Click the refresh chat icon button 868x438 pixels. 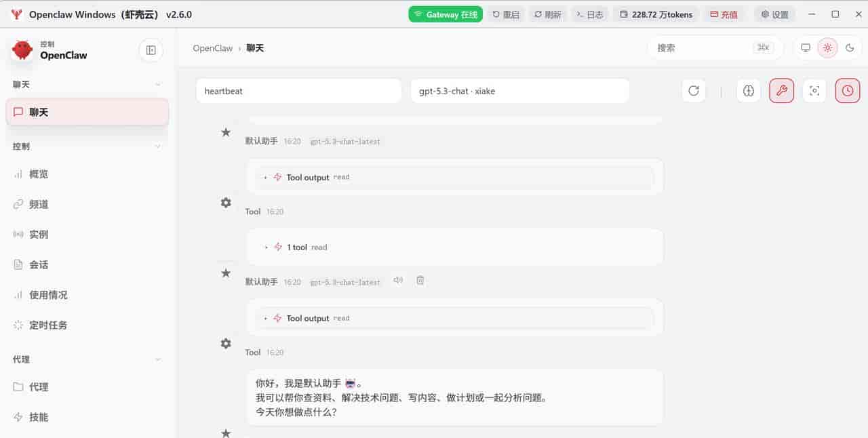(x=694, y=91)
